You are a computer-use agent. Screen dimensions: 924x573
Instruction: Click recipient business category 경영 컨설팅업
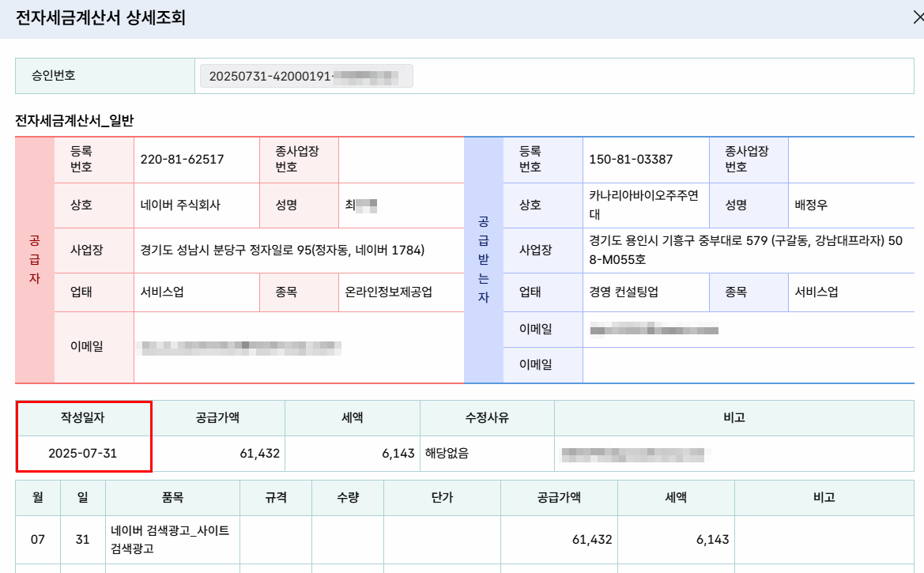click(x=624, y=292)
